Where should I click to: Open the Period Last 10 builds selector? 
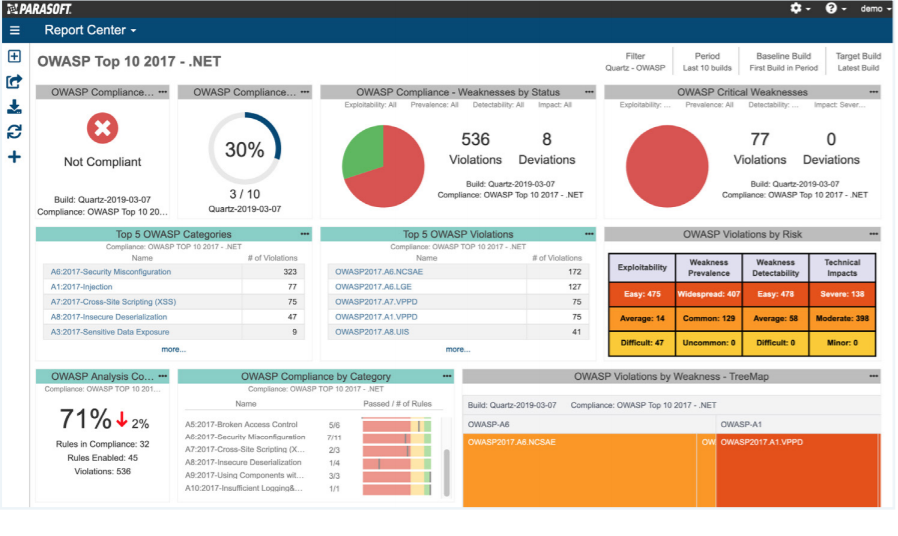(x=707, y=62)
